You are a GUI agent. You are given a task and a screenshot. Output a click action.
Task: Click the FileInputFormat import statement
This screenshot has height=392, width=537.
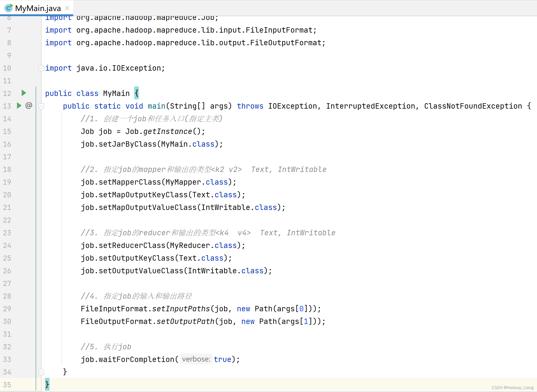point(181,30)
